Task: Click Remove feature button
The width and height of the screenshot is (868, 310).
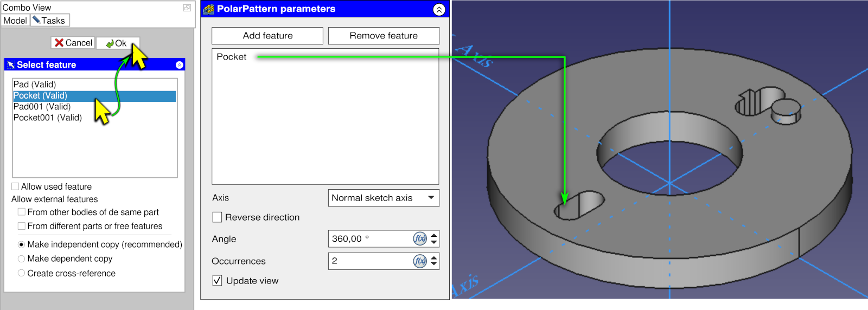Action: point(384,36)
